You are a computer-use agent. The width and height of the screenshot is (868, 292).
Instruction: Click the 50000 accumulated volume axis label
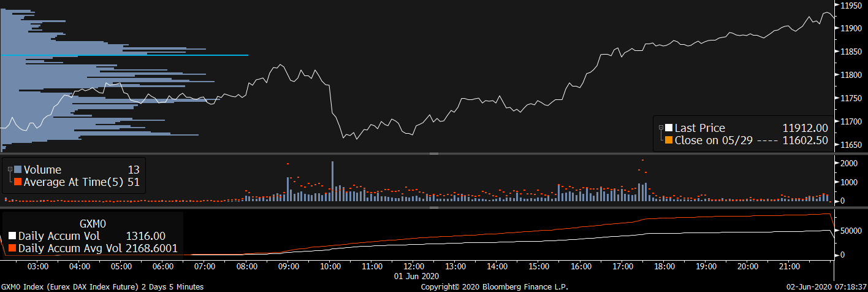click(x=851, y=231)
